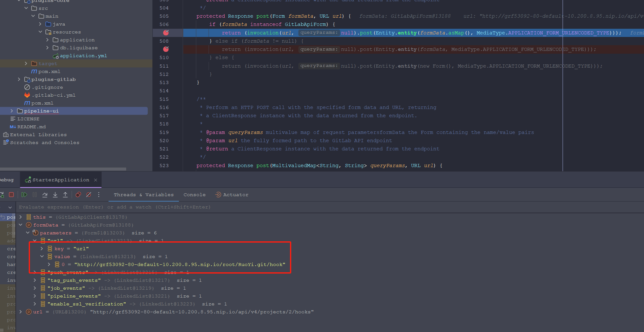Step into the method call
Screen dimensions: 644x332
(55, 195)
